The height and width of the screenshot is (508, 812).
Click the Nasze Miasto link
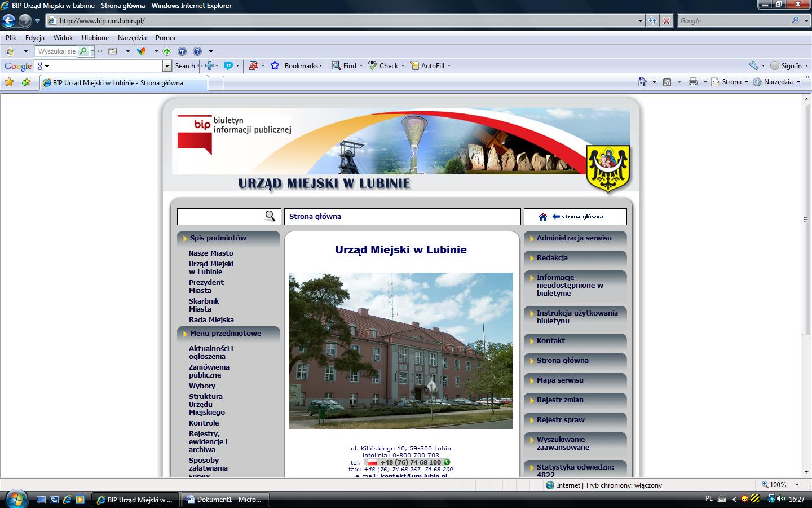pos(211,253)
